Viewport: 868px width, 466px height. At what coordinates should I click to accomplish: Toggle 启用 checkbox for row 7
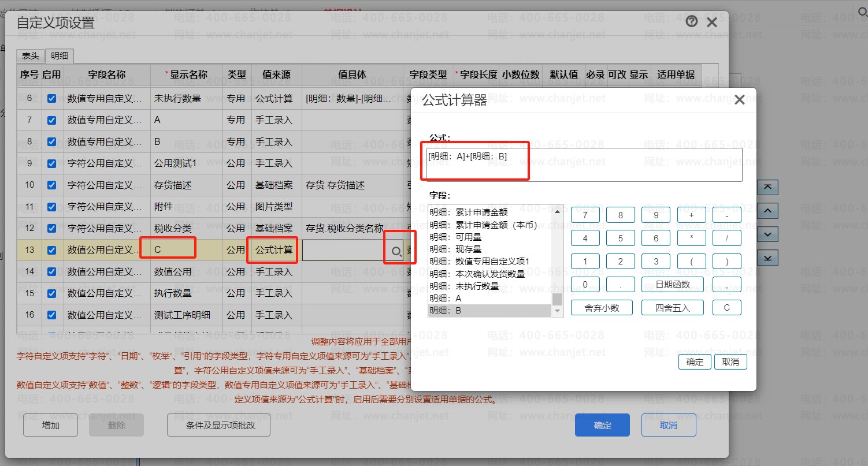52,120
